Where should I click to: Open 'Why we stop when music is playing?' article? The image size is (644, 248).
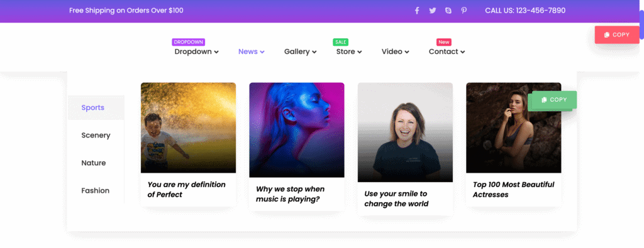coord(291,194)
